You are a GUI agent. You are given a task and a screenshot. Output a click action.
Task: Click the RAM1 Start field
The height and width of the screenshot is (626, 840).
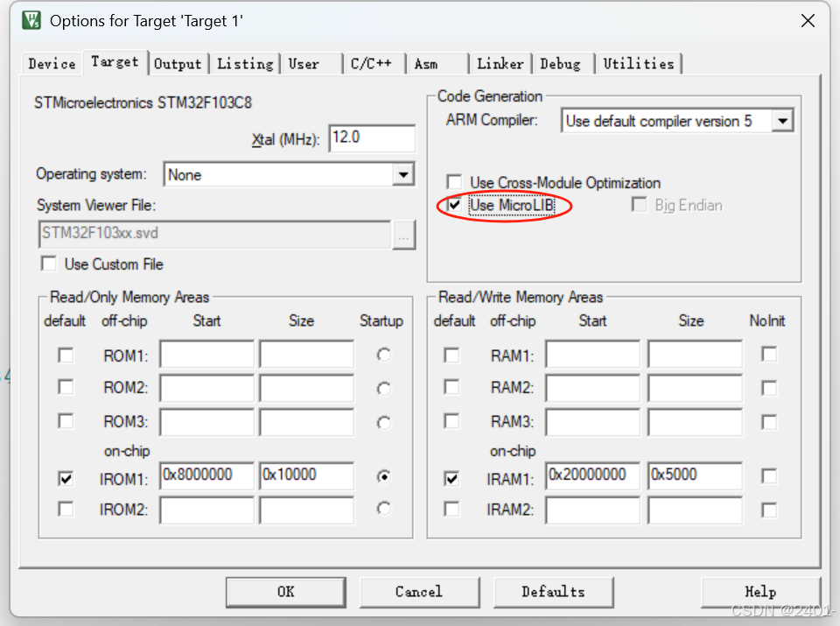[593, 354]
